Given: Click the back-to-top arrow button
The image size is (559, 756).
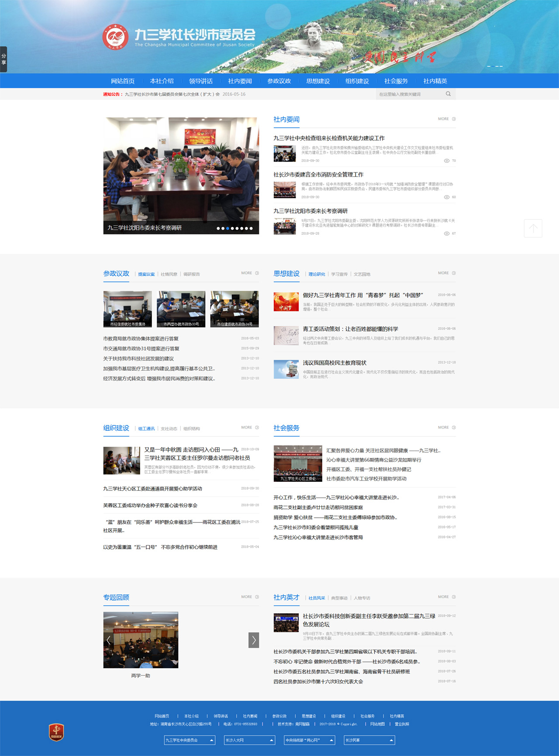Looking at the screenshot, I should click(533, 228).
